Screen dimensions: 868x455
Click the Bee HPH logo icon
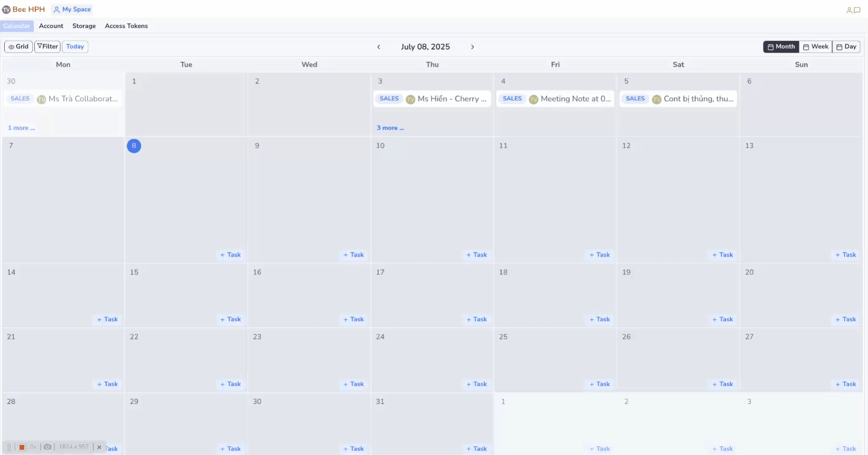[x=6, y=10]
